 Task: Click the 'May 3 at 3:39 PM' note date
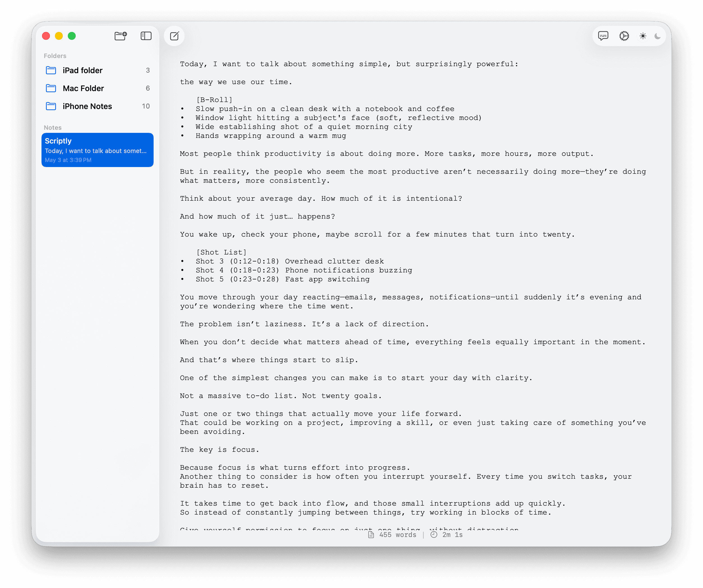pos(68,160)
